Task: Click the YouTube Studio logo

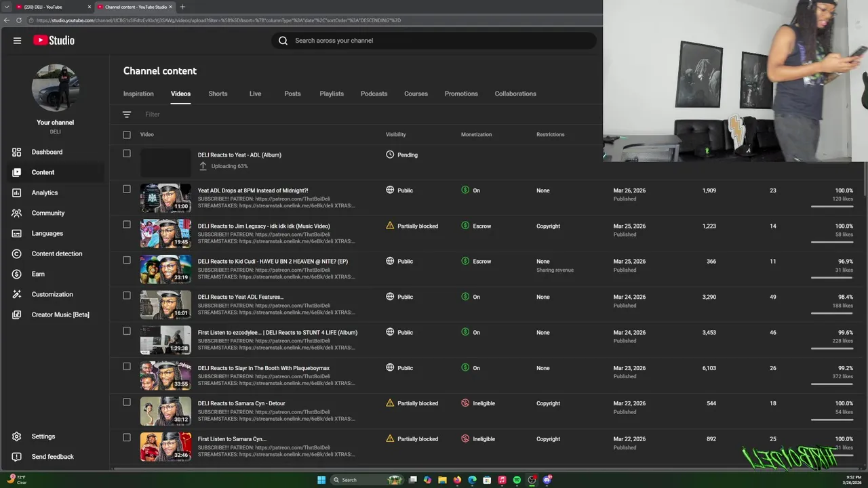Action: pyautogui.click(x=54, y=41)
